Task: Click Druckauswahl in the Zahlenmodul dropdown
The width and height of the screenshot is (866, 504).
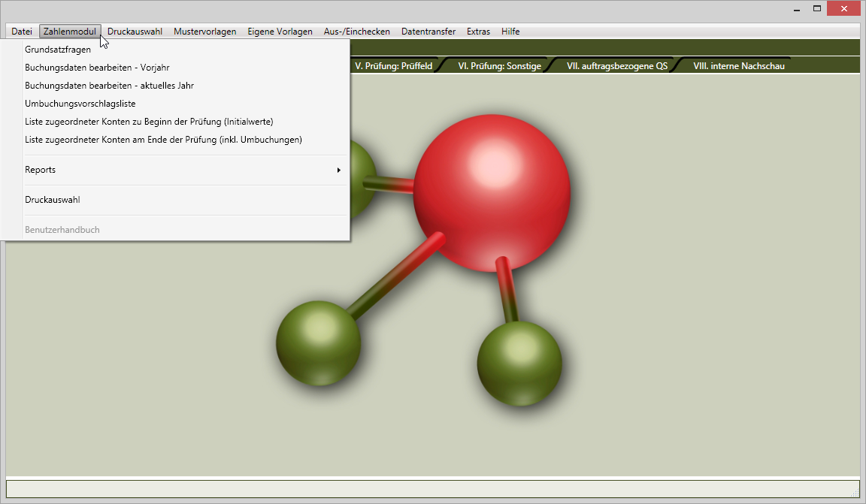Action: tap(52, 200)
